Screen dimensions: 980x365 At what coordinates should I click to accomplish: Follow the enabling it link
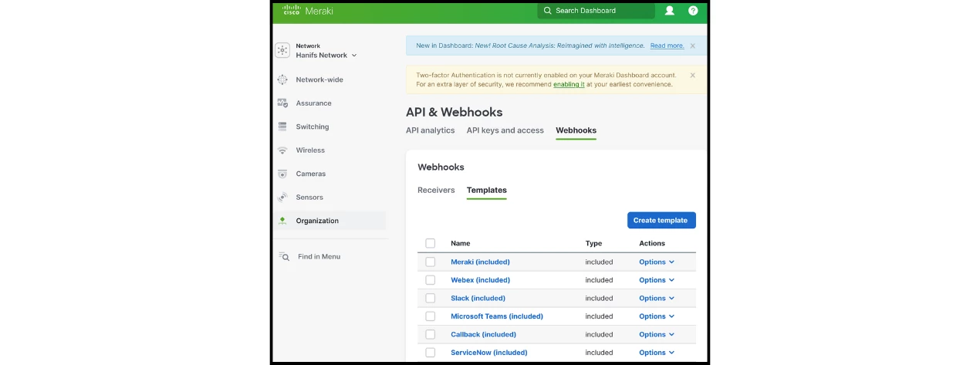click(569, 84)
